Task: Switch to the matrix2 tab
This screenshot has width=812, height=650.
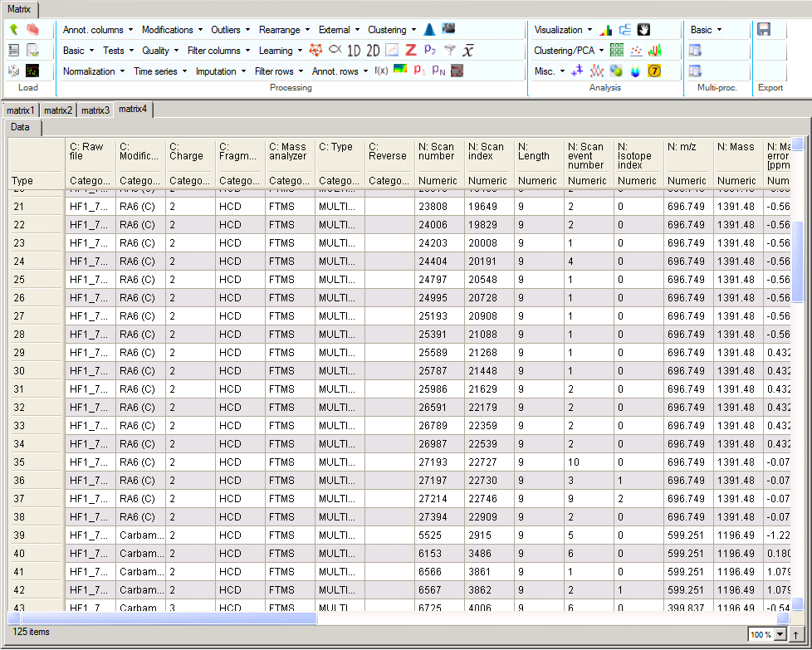Action: 58,110
